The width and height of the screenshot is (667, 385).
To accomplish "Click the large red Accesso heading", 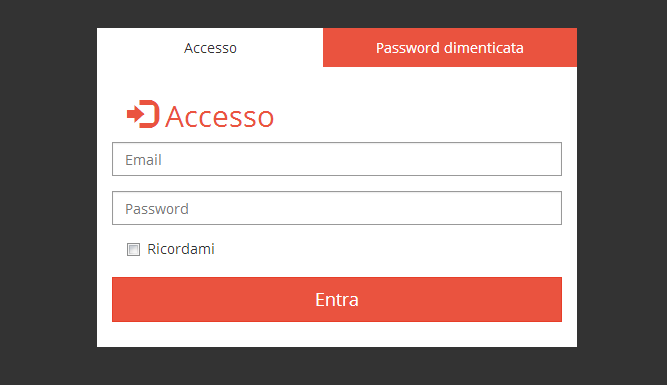I will 219,117.
